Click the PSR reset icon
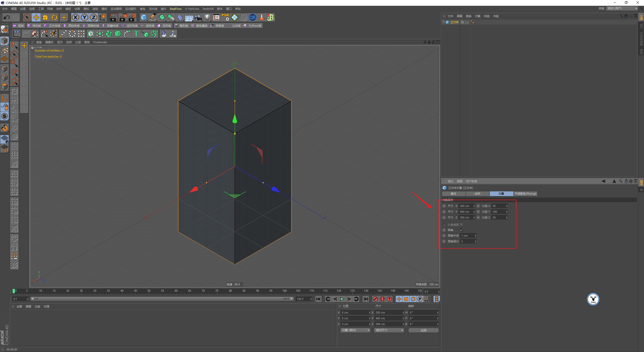 pos(225,17)
